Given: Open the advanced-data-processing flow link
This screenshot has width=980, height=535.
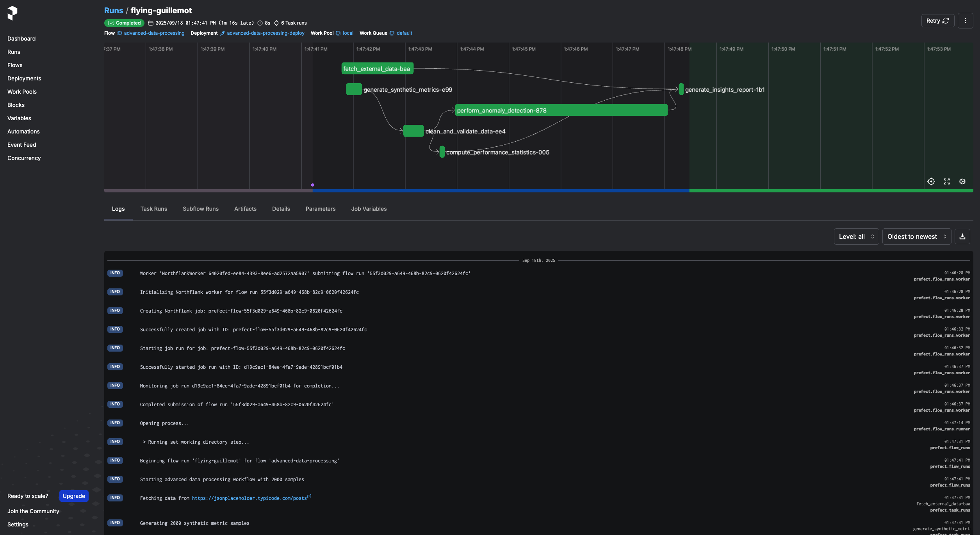Looking at the screenshot, I should [x=154, y=33].
